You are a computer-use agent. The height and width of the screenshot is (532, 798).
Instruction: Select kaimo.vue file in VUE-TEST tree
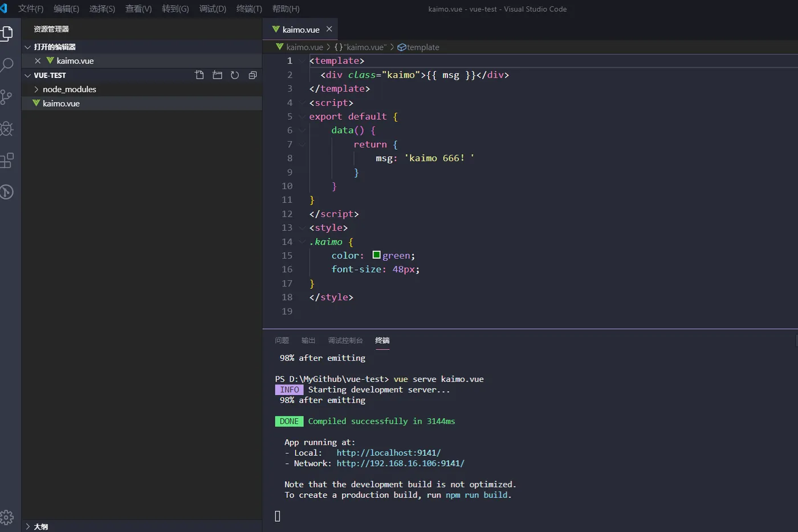[142, 103]
